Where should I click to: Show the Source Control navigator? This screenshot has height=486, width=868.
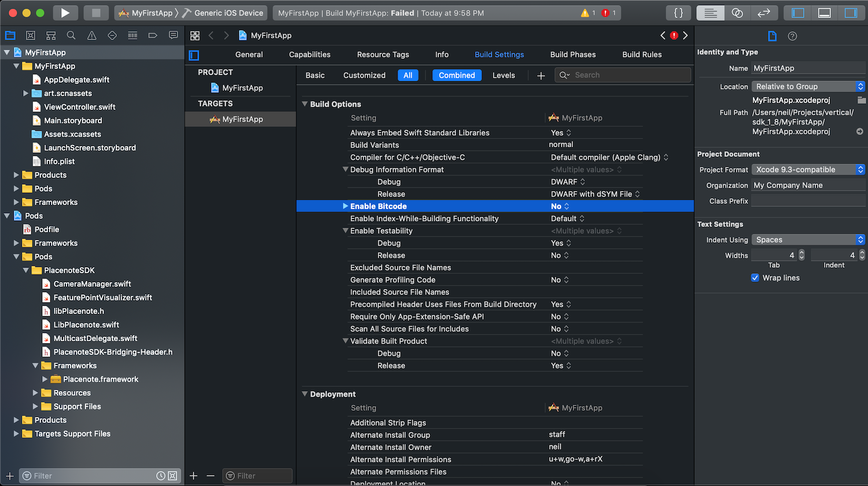(31, 35)
